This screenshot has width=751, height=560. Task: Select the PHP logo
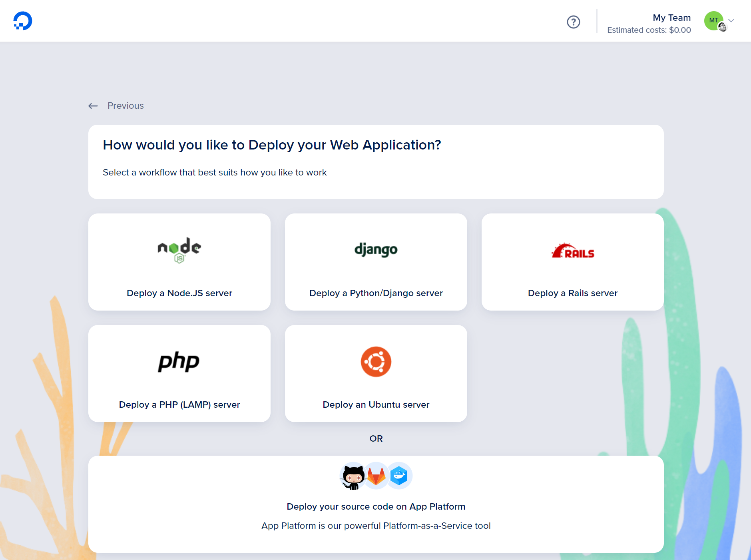pyautogui.click(x=179, y=362)
